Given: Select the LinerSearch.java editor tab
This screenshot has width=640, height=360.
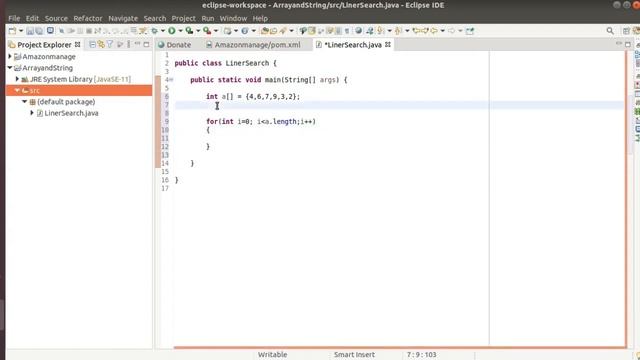Looking at the screenshot, I should point(349,45).
